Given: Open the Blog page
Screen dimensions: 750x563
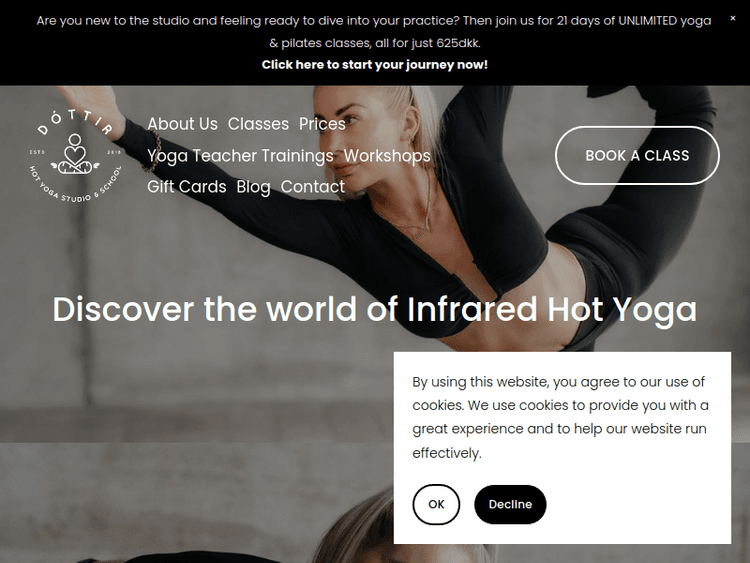Looking at the screenshot, I should pos(254,187).
